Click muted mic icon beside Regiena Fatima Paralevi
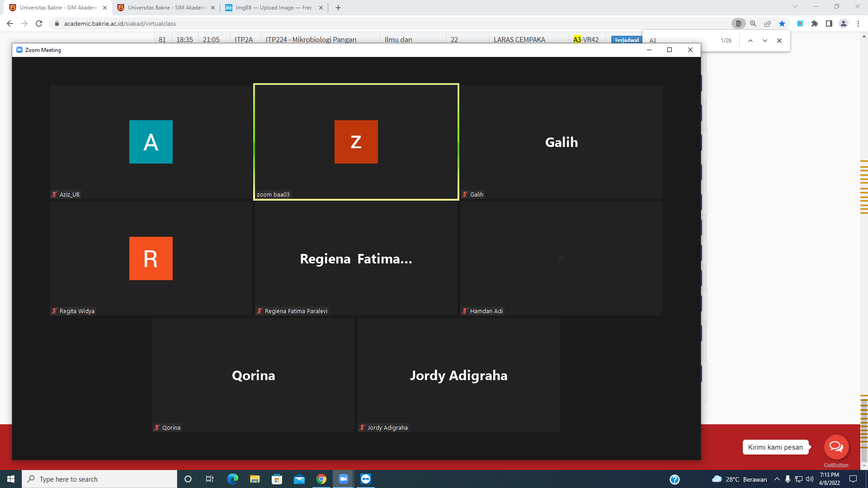This screenshot has width=868, height=488. 259,311
